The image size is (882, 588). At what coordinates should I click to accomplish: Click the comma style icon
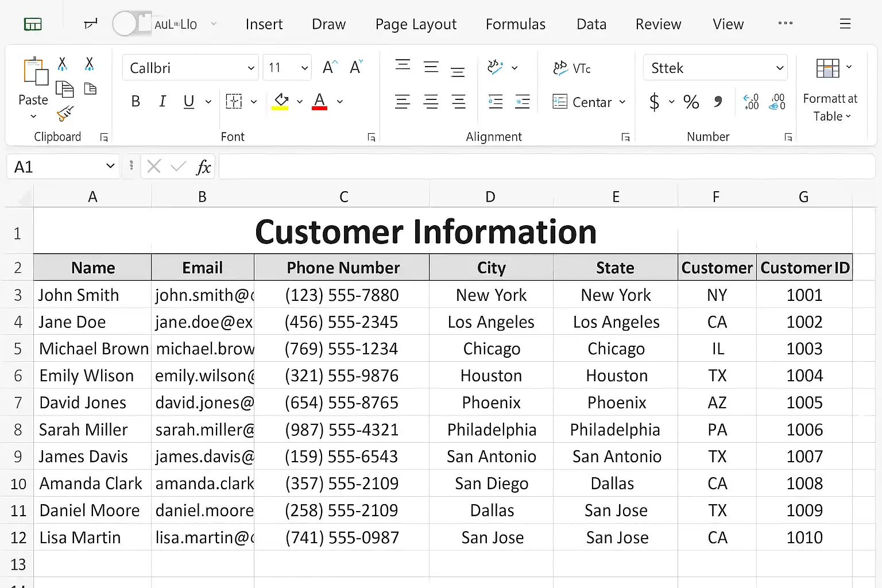coord(718,102)
